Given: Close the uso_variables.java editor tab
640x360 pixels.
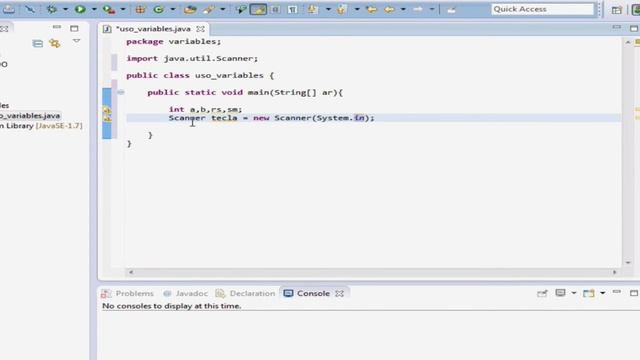Looking at the screenshot, I should [x=200, y=29].
